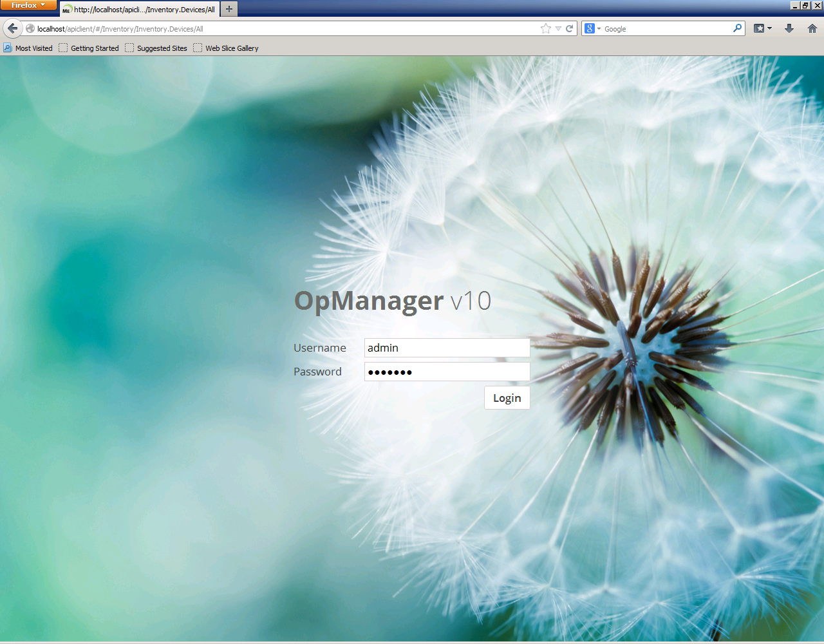Click the Username field containing admin

coord(447,348)
